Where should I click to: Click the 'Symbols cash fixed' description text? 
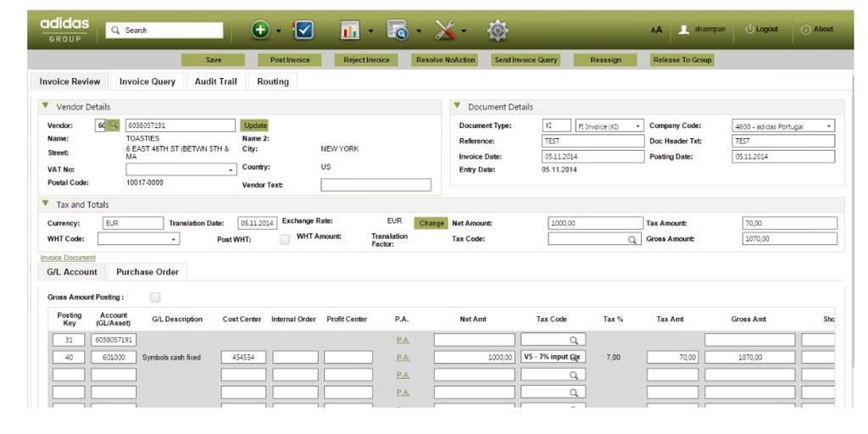[171, 358]
